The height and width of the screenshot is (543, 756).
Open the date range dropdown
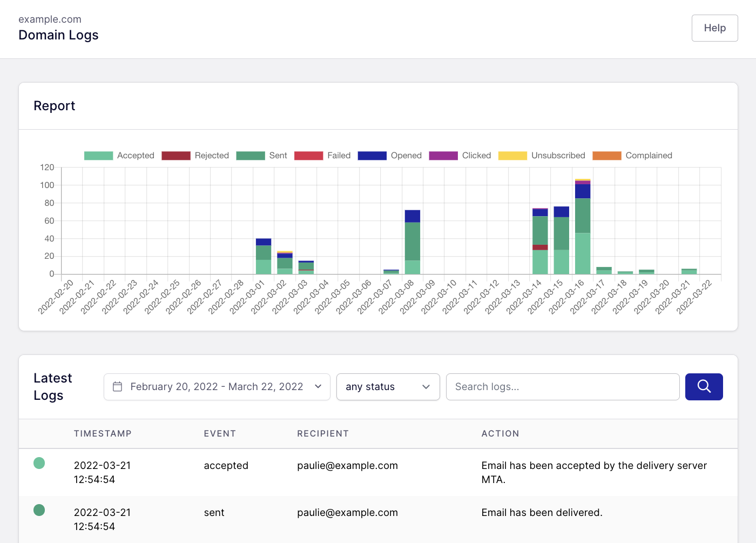pos(216,387)
